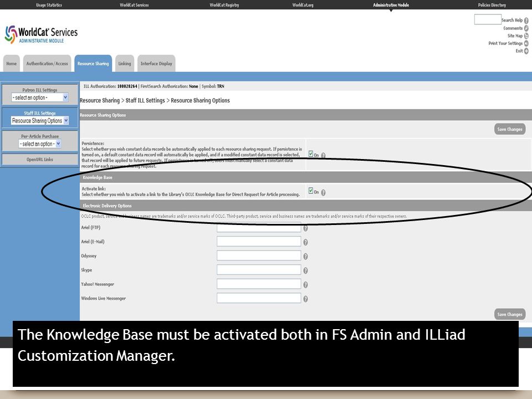This screenshot has width=532, height=399.
Task: Click help icon next to Skype field
Action: click(305, 271)
